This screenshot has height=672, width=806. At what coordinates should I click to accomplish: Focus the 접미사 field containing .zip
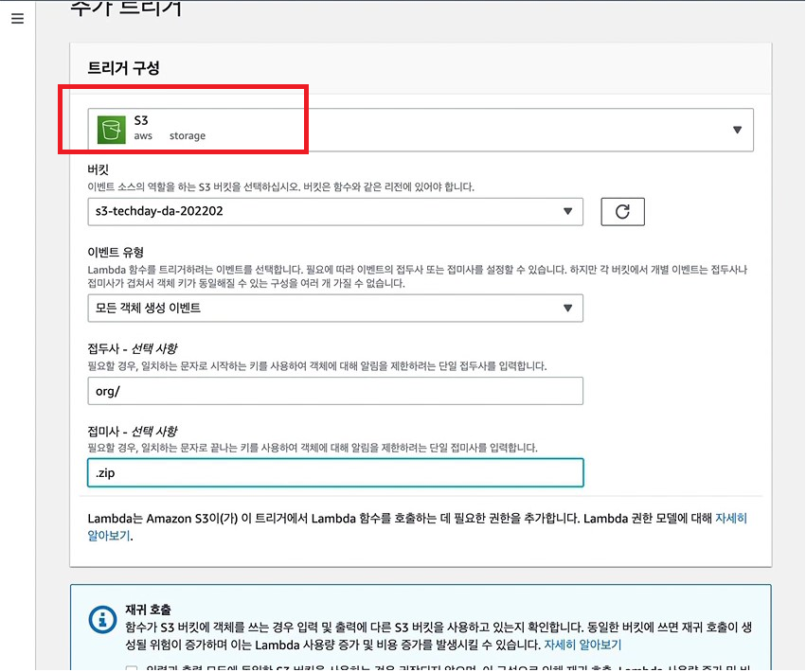coord(335,472)
